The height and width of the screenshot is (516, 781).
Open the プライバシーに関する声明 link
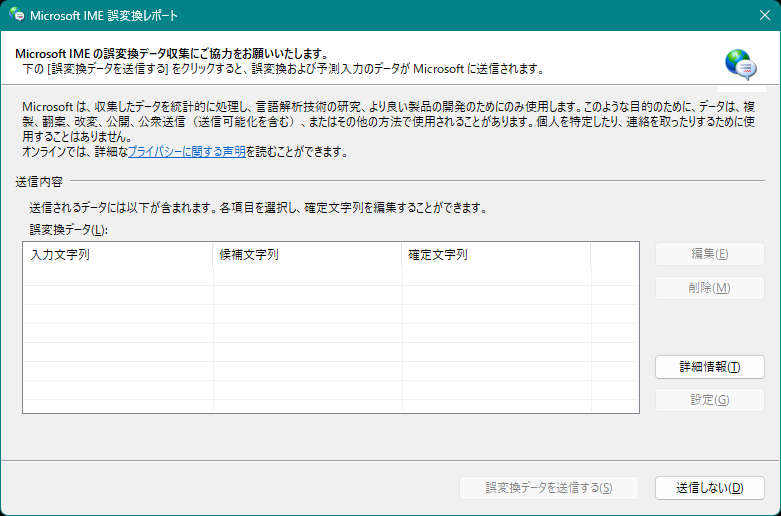[x=187, y=152]
